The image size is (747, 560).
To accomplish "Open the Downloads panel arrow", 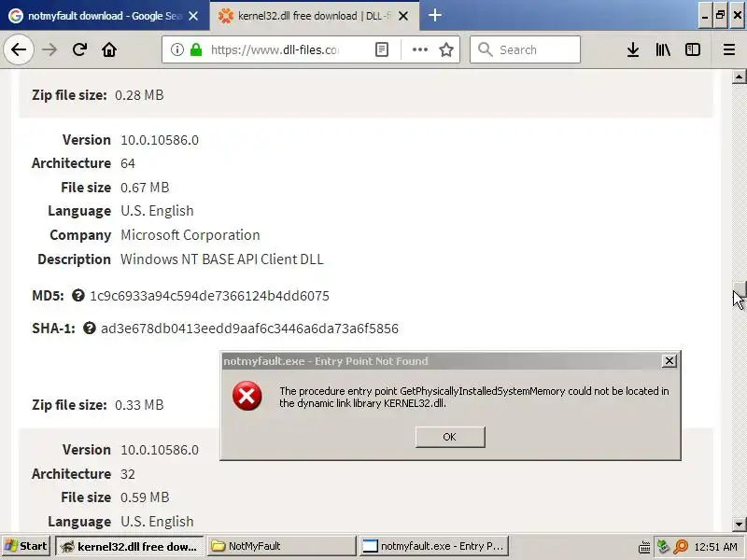I will [x=633, y=49].
